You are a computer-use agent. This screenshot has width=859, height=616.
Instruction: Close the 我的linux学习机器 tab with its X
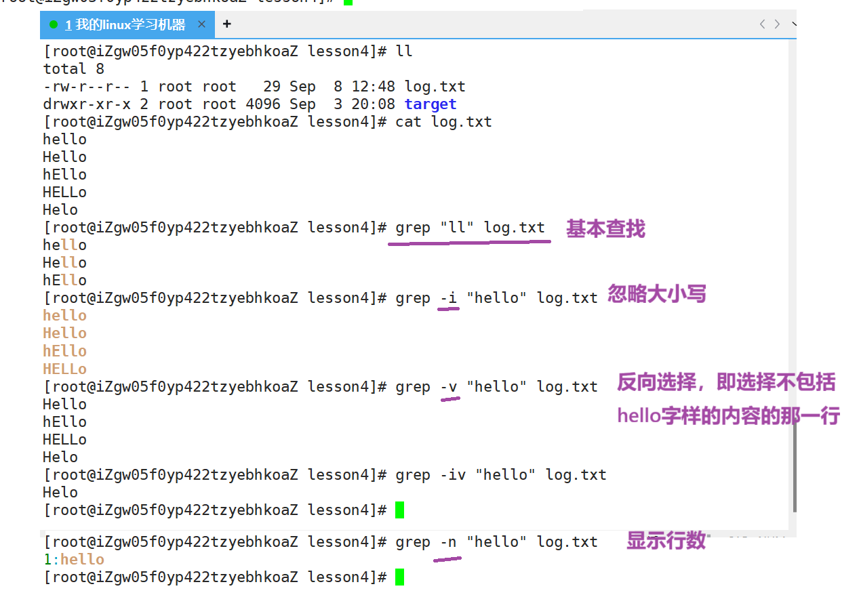point(201,24)
